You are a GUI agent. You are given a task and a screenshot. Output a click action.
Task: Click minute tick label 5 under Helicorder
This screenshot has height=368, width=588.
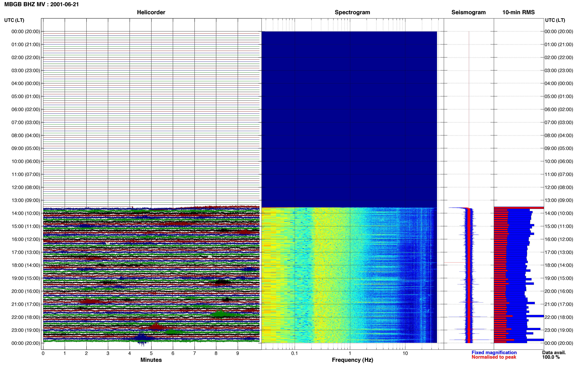(x=151, y=353)
